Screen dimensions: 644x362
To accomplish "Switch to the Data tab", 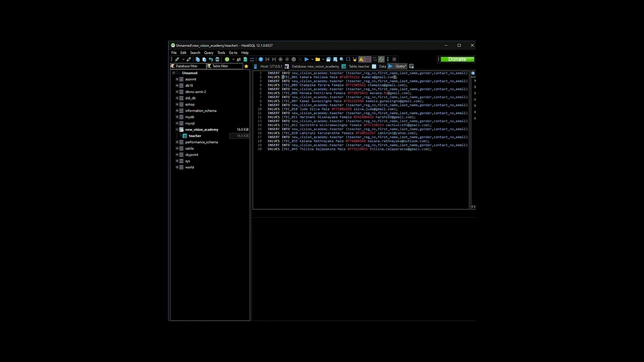I will [379, 66].
